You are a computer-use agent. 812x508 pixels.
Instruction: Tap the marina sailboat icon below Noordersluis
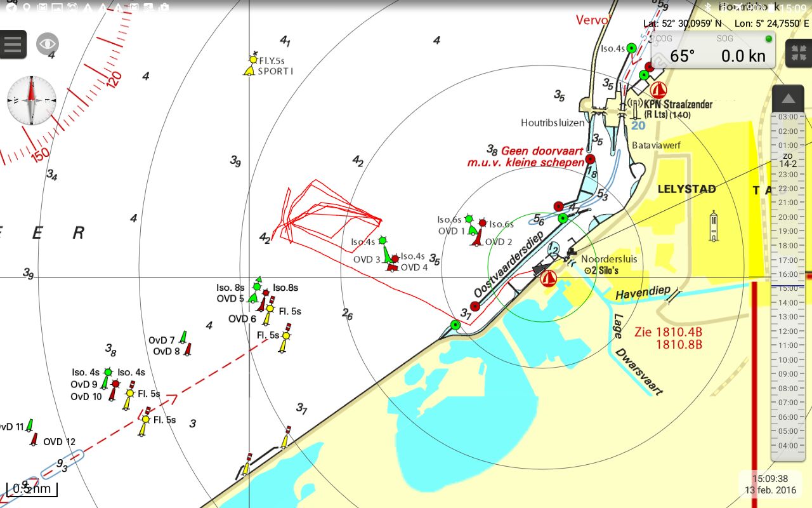click(x=547, y=278)
